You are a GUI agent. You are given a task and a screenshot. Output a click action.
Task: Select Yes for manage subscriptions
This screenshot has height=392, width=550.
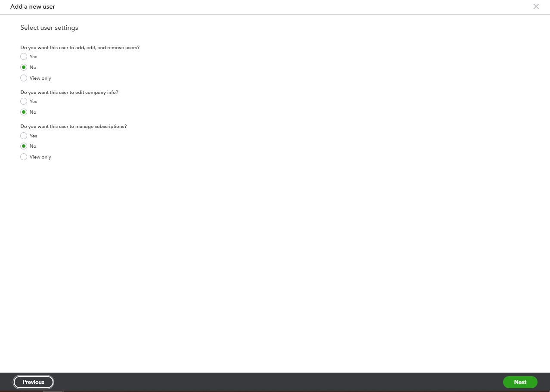pos(24,136)
